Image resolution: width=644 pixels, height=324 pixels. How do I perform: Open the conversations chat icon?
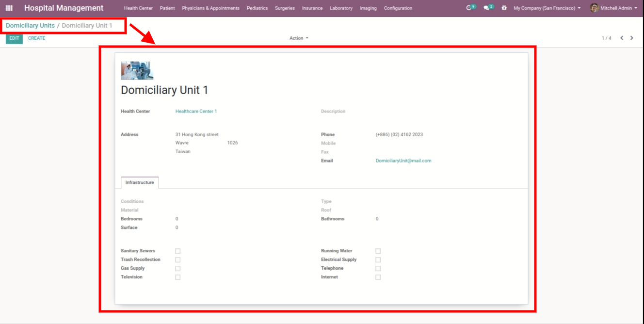(486, 8)
